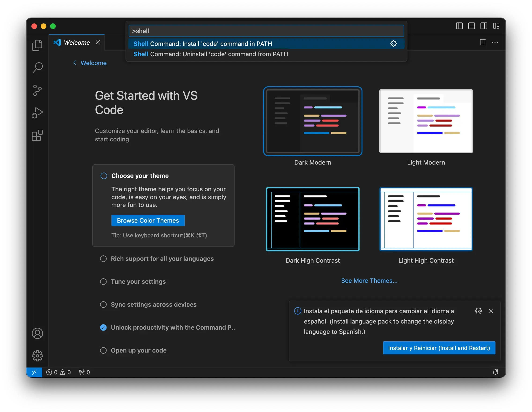Screen dimensions: 532x412
Task: Select the Dark Modern theme preview
Action: tap(313, 121)
